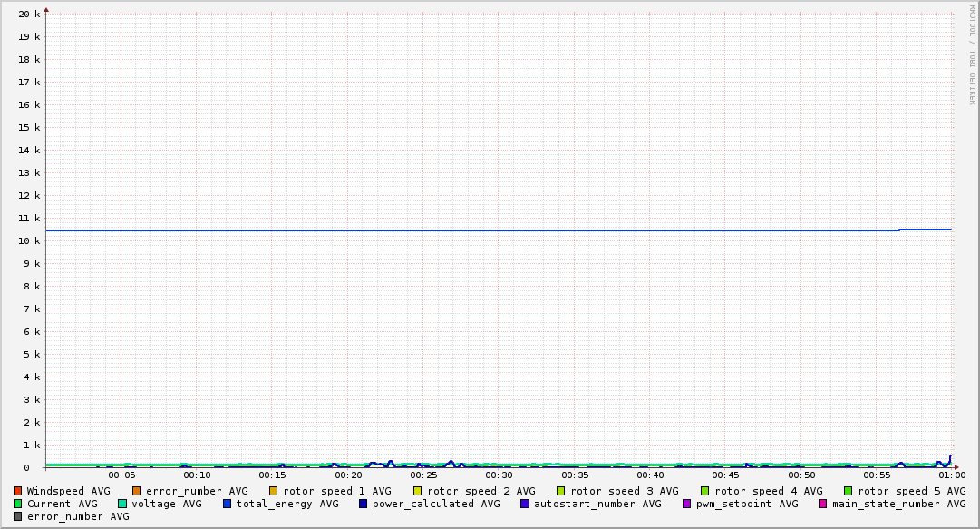
Task: Click the 00:30 time axis label
Action: 499,475
